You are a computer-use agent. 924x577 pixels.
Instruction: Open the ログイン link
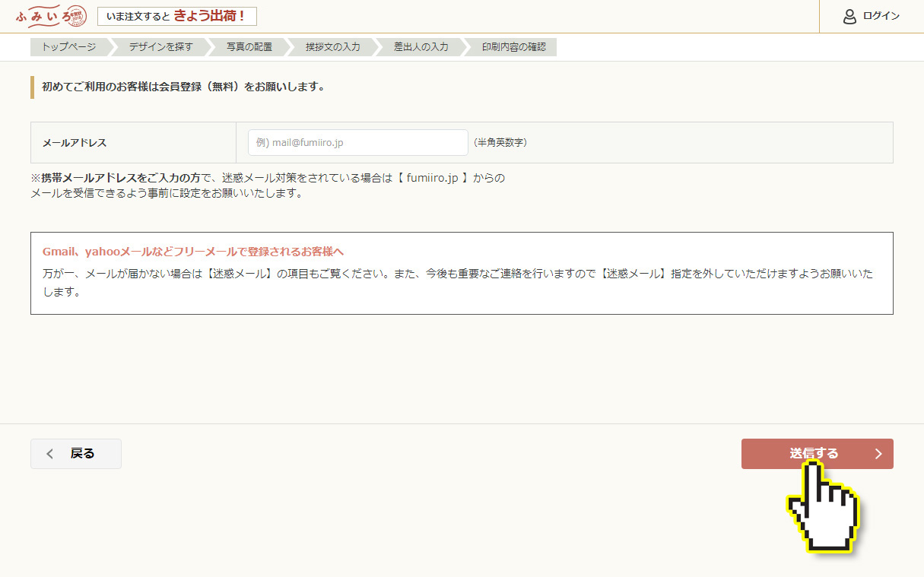[881, 16]
